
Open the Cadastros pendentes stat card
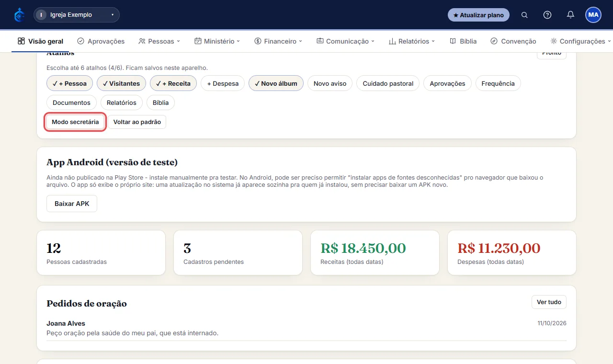[238, 253]
